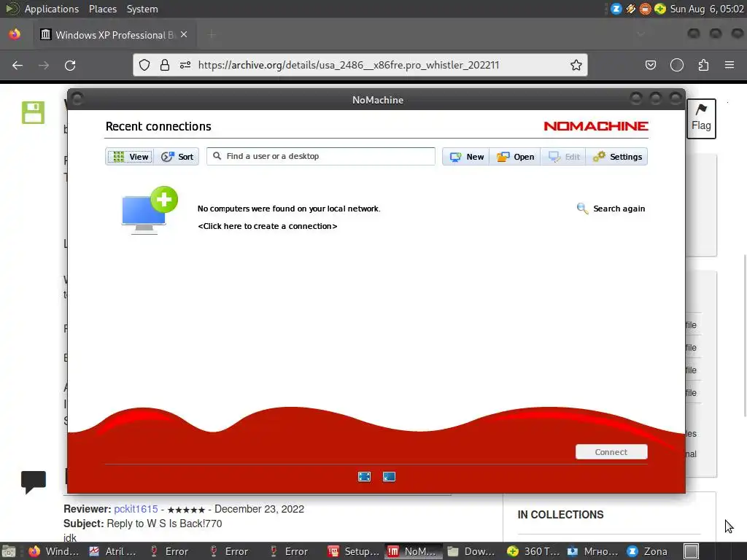Screen dimensions: 747x560
Task: Switch to the Setup... taskbar window
Action: click(354, 551)
